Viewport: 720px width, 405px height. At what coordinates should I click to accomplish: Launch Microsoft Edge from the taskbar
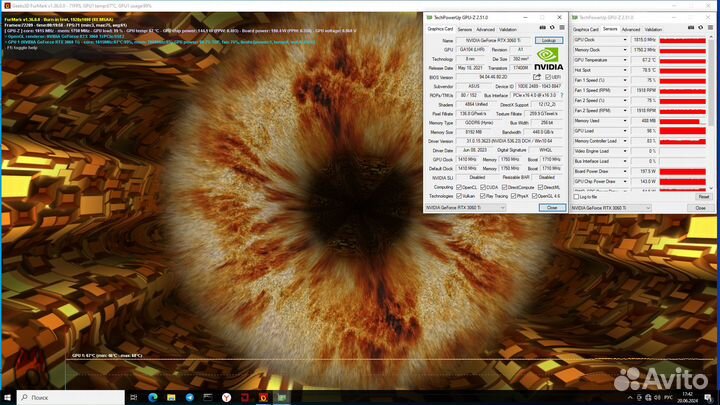(x=152, y=397)
